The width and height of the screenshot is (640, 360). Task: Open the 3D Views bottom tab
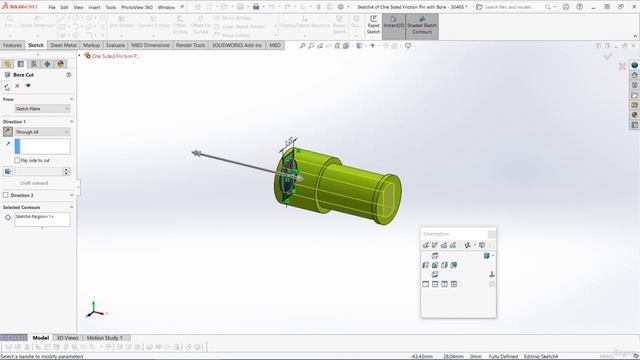67,338
